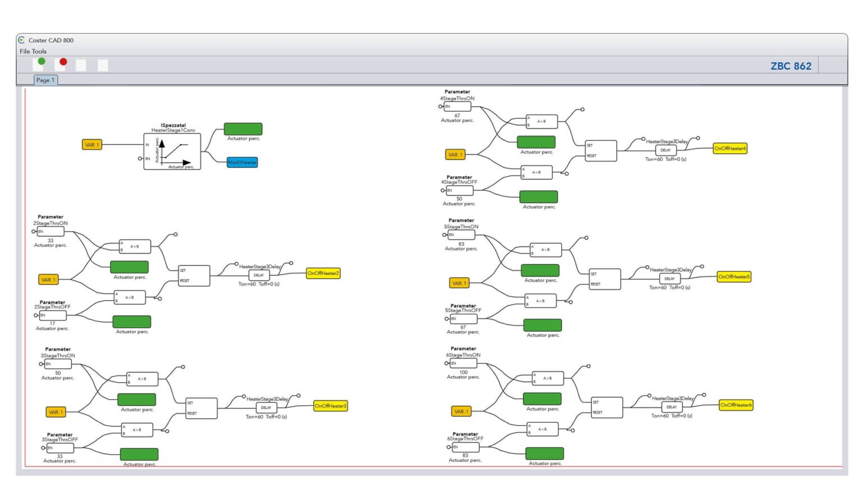Select the yellow OnOffHeater4 output block
Viewport: 862px width, 504px height.
(730, 148)
